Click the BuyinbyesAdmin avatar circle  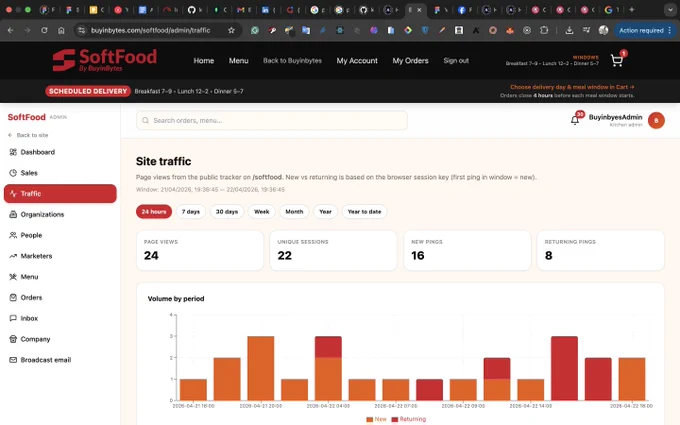click(x=656, y=121)
